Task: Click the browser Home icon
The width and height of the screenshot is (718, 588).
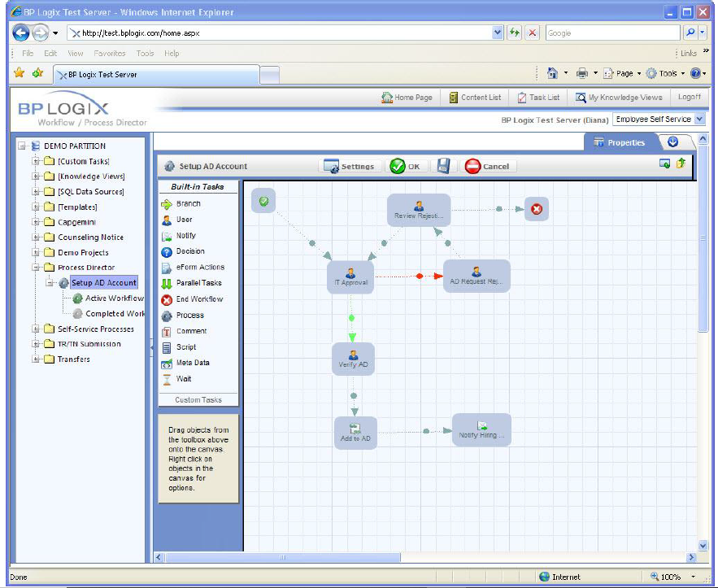Action: coord(552,73)
